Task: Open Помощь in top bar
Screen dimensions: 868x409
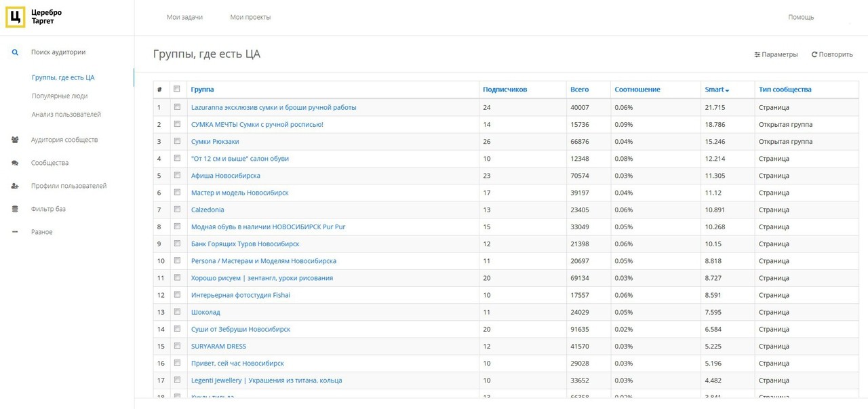Action: click(x=801, y=17)
